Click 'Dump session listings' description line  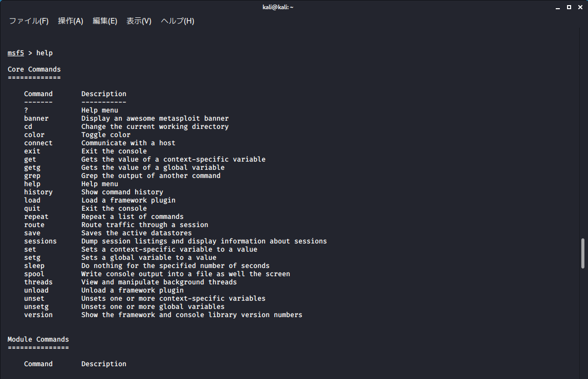pyautogui.click(x=204, y=241)
